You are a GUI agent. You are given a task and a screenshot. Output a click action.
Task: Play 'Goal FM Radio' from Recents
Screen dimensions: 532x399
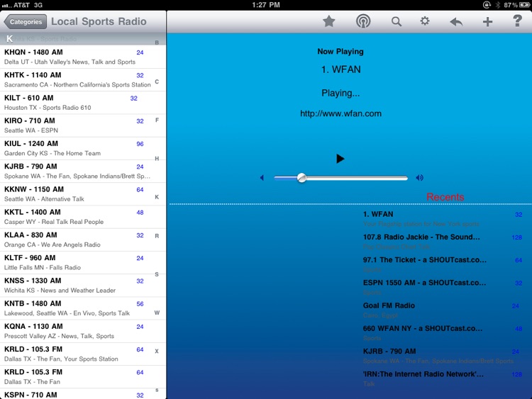point(443,310)
